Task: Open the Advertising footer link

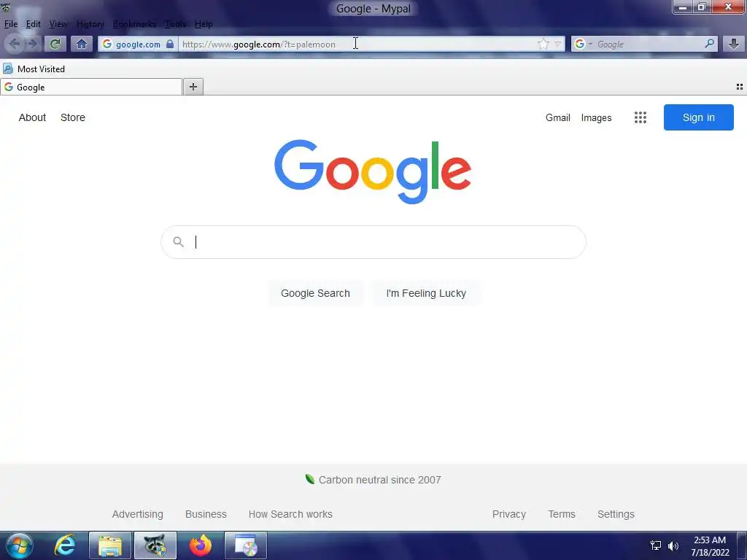Action: 138,514
